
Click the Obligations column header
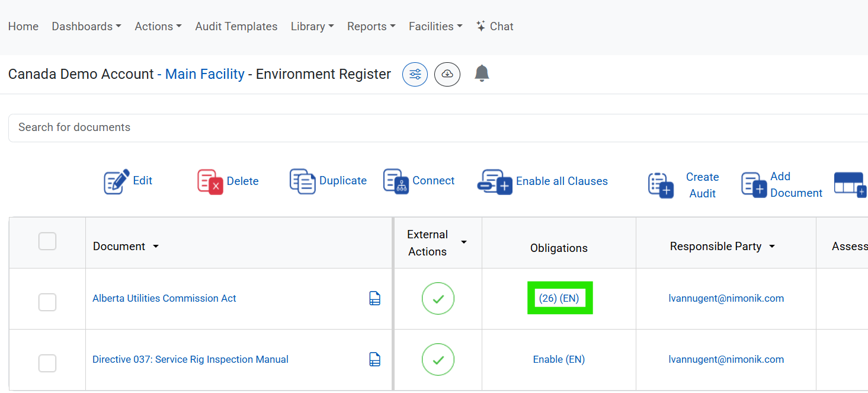[x=559, y=248]
